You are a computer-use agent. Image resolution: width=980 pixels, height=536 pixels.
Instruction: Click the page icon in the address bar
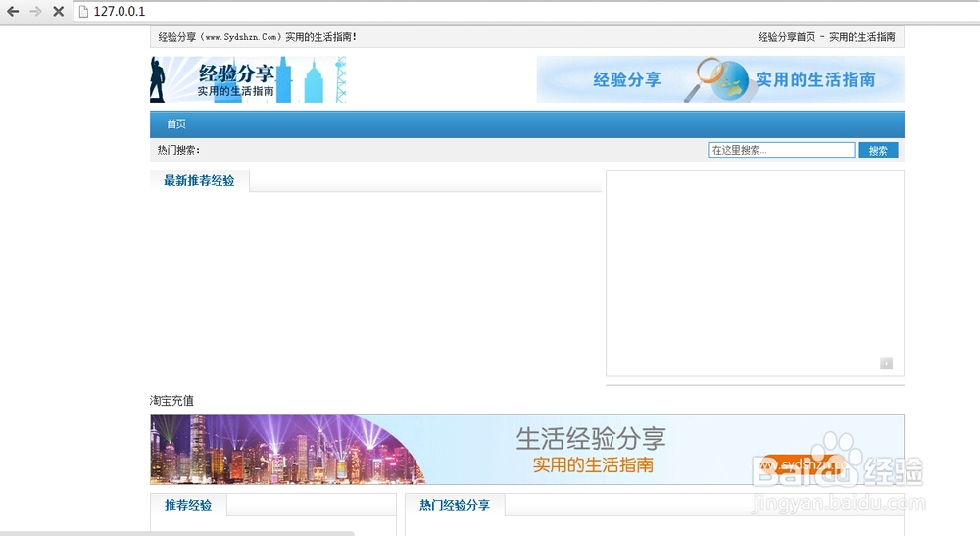83,11
